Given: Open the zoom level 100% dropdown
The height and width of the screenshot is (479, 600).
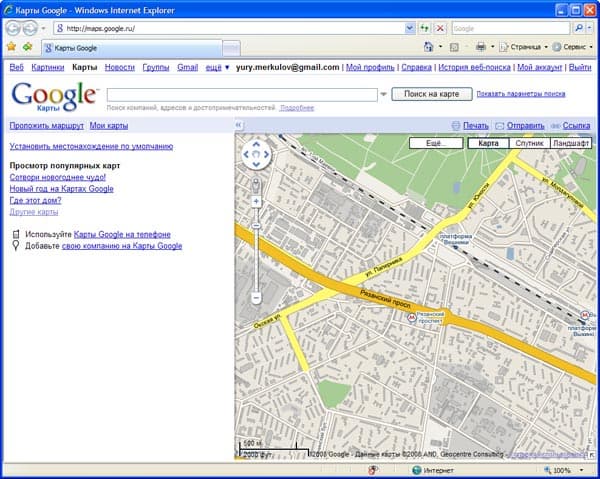Looking at the screenshot, I should (x=581, y=470).
